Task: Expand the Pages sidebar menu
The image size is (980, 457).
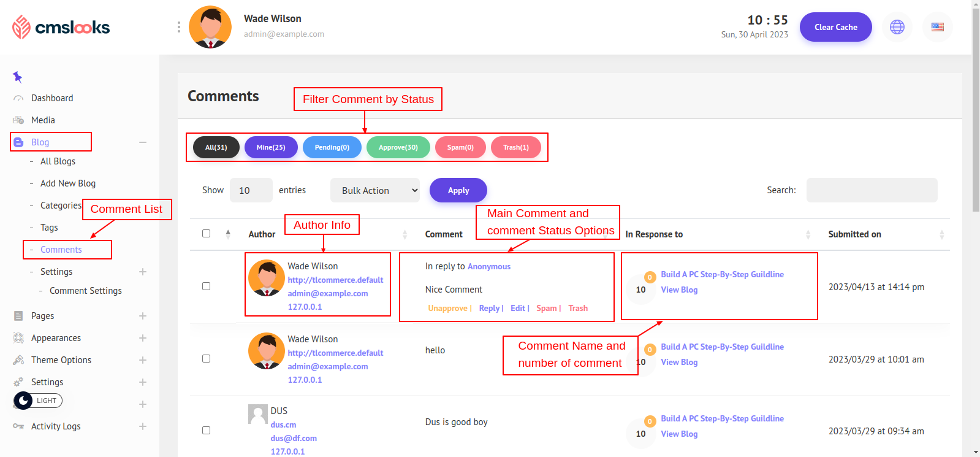Action: [143, 316]
